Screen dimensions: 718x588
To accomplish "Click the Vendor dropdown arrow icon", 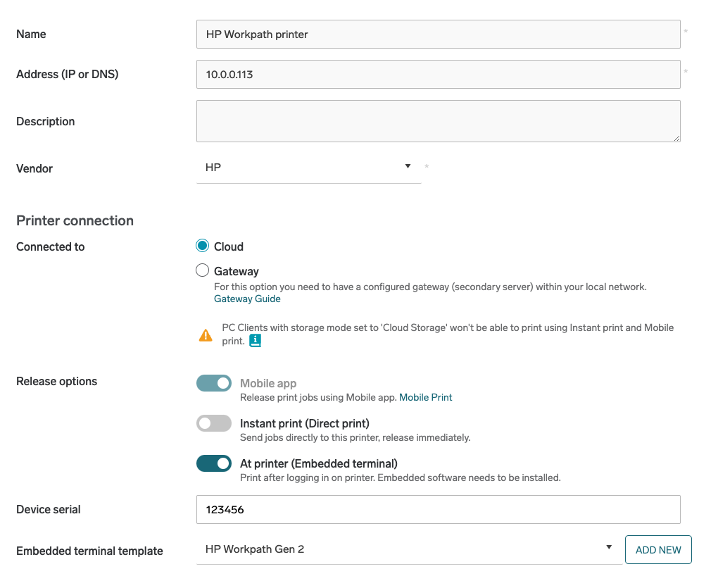I will (x=408, y=167).
